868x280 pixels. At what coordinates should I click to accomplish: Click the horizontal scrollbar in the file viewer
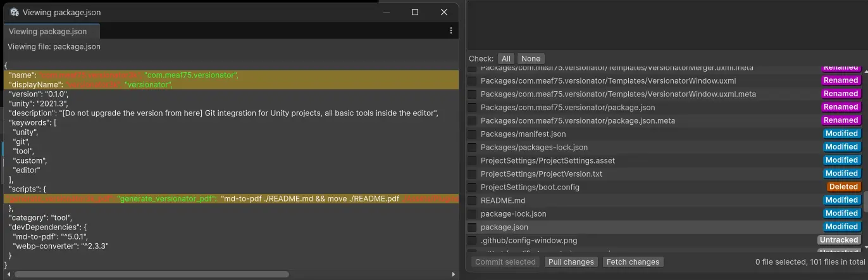tap(152, 274)
